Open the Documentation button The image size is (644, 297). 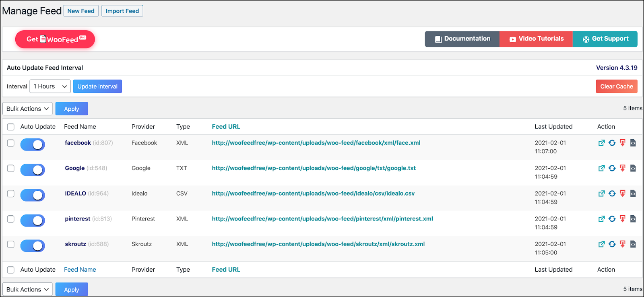(x=462, y=39)
